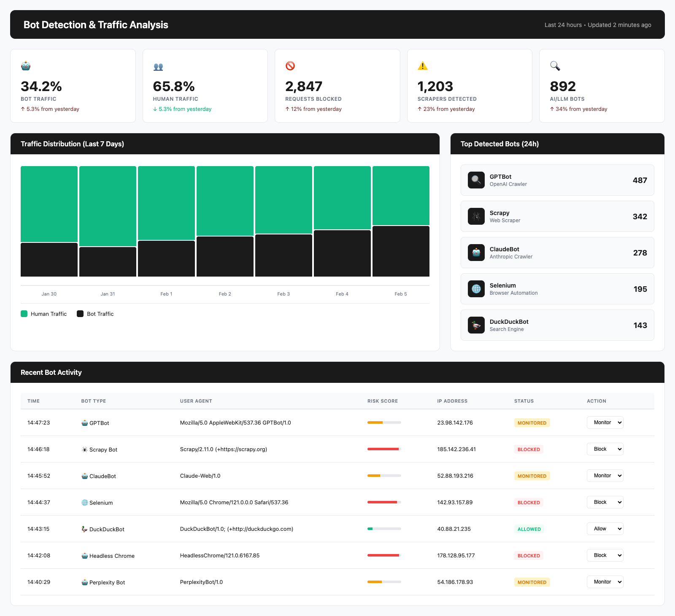Viewport: 675px width, 616px height.
Task: Open the action dropdown for GPTBot row
Action: [x=605, y=422]
